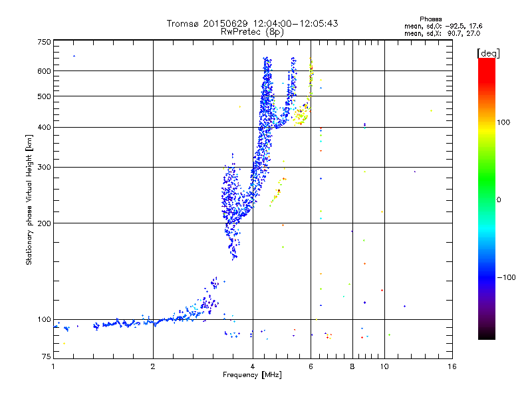Click the y-axis tick label "750"
This screenshot has height=399, width=532.
pos(45,42)
